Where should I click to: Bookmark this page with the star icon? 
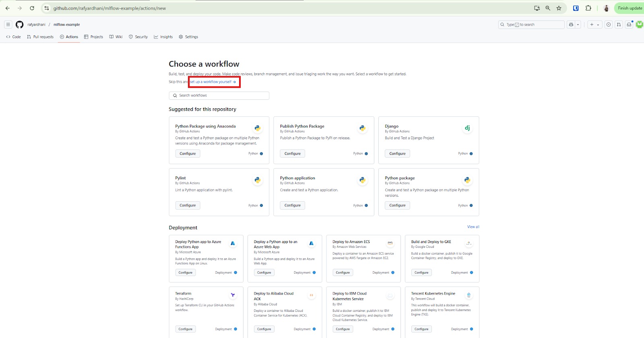pos(559,8)
